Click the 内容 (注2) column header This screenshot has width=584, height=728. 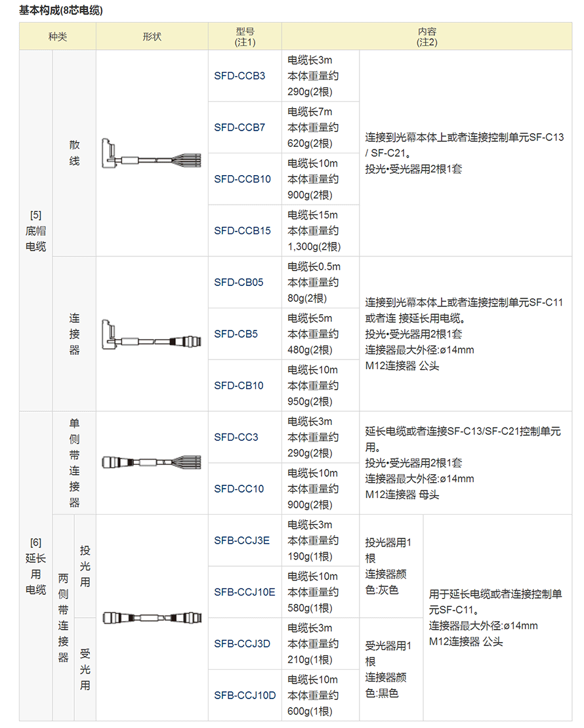pyautogui.click(x=427, y=37)
